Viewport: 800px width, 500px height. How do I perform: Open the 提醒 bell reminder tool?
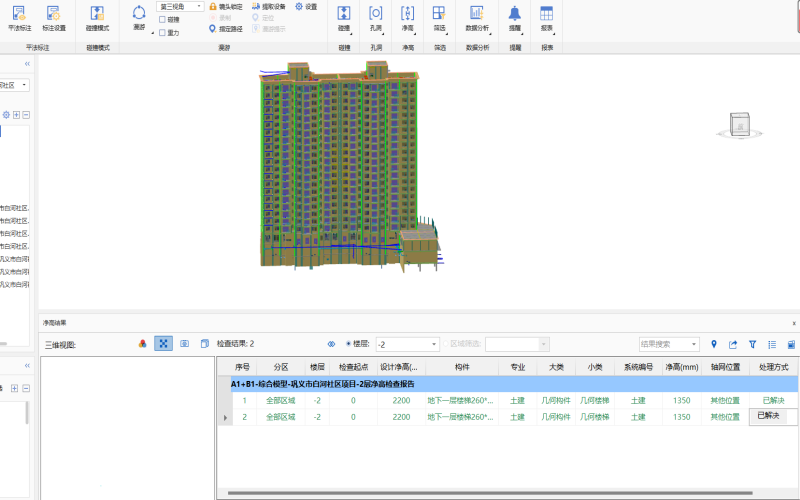[515, 19]
